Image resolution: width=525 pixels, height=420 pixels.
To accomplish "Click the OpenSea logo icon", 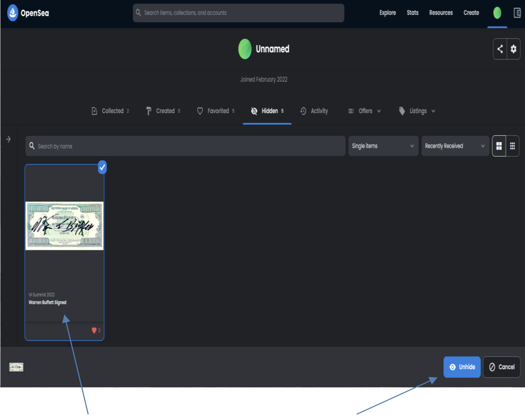I will (x=13, y=13).
